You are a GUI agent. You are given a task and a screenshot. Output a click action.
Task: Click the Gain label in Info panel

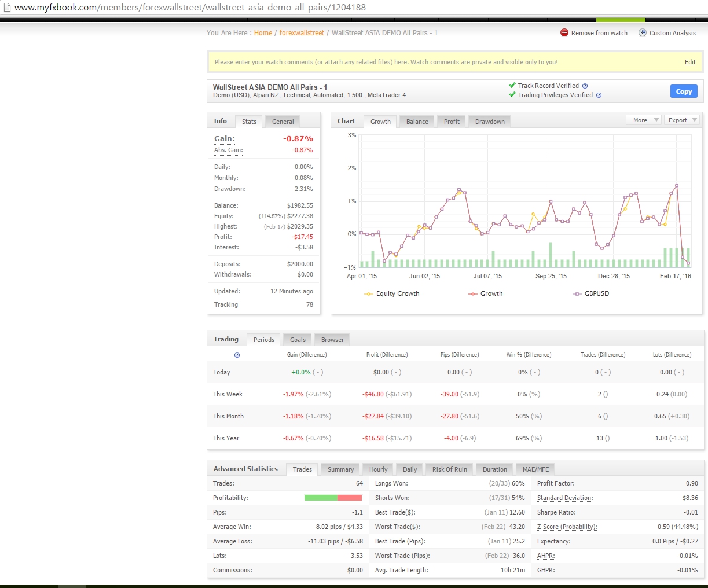point(225,139)
